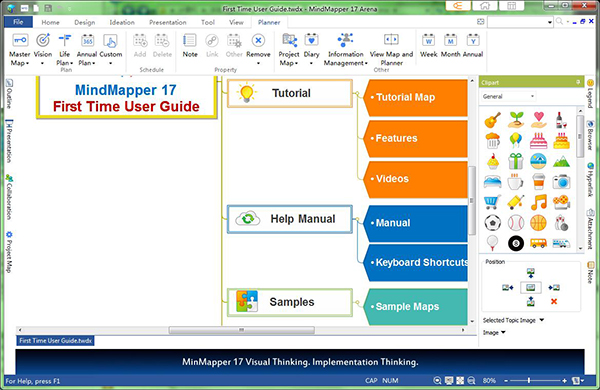The height and width of the screenshot is (390, 600).
Task: Open the Vision dropdown arrow
Action: (x=43, y=63)
